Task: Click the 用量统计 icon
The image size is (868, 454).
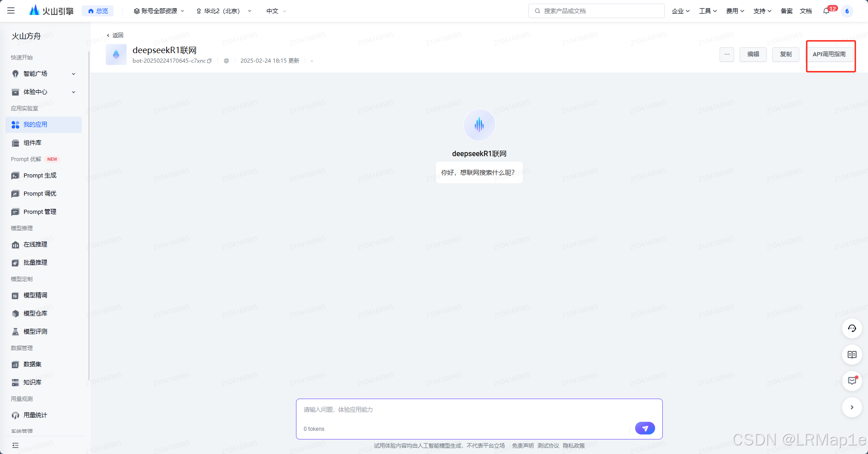Action: [15, 415]
